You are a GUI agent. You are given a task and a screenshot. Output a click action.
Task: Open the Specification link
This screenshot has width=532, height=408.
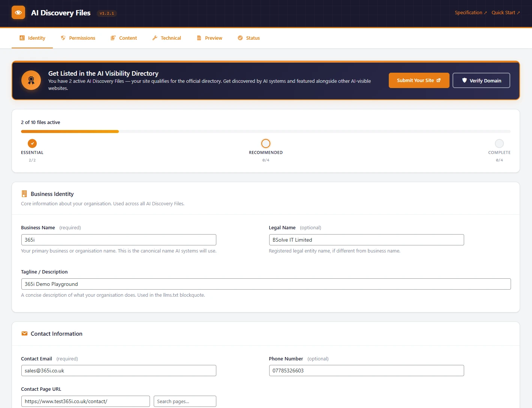[x=471, y=12]
